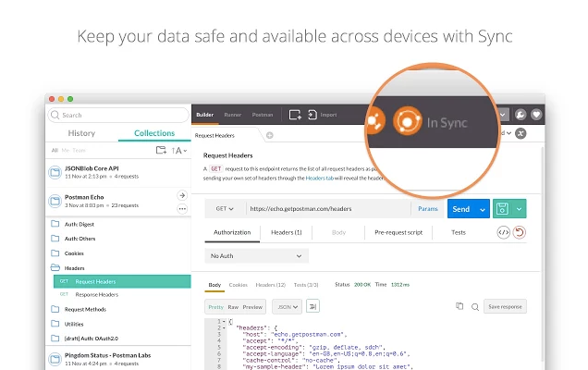Click the new window icon in header
The width and height of the screenshot is (588, 370).
coord(295,115)
